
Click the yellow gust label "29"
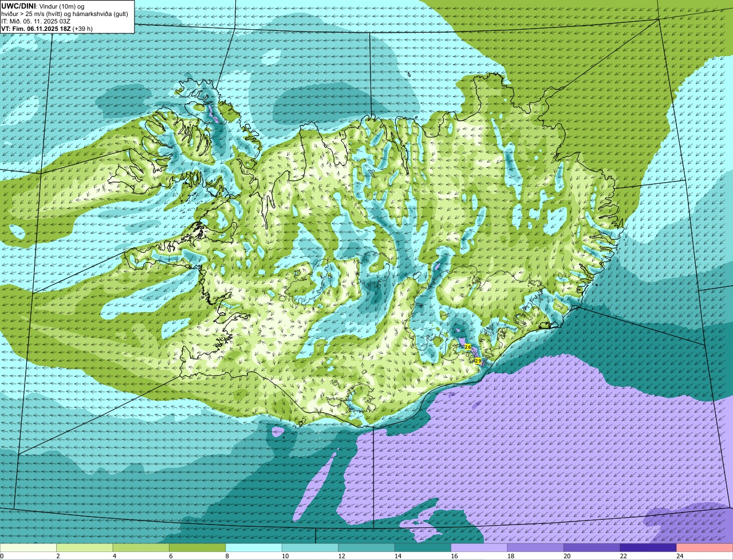(x=478, y=360)
